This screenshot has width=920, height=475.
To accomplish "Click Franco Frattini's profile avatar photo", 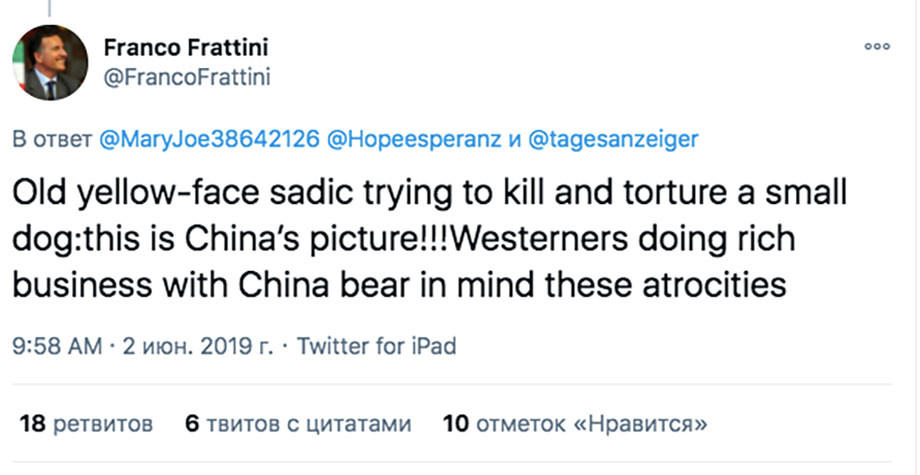I will click(x=50, y=62).
